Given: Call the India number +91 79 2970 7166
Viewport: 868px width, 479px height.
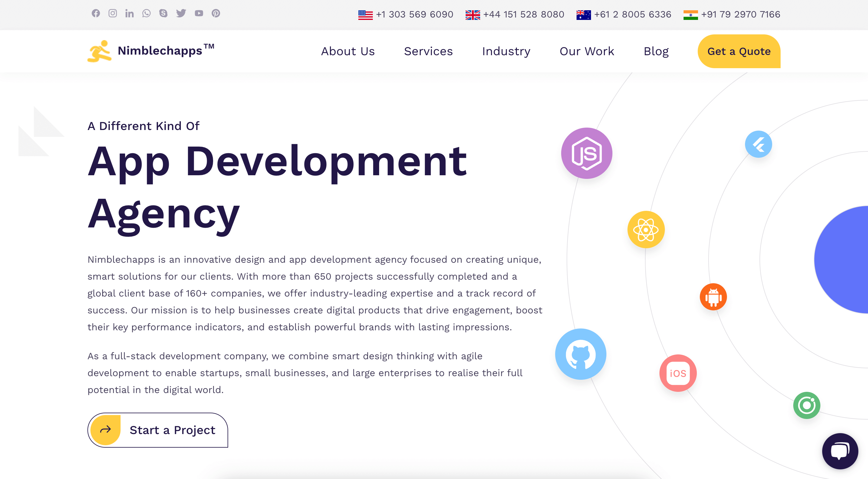Looking at the screenshot, I should 741,14.
